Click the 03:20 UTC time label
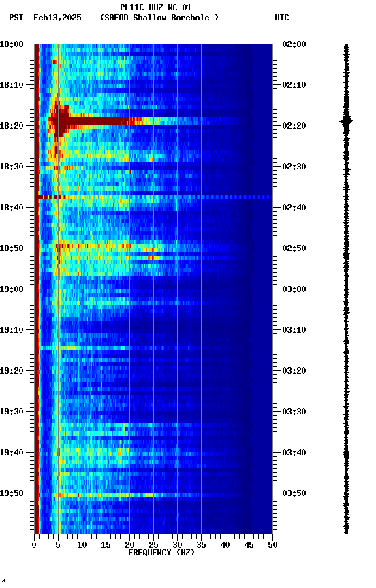This screenshot has width=376, height=588. 294,371
